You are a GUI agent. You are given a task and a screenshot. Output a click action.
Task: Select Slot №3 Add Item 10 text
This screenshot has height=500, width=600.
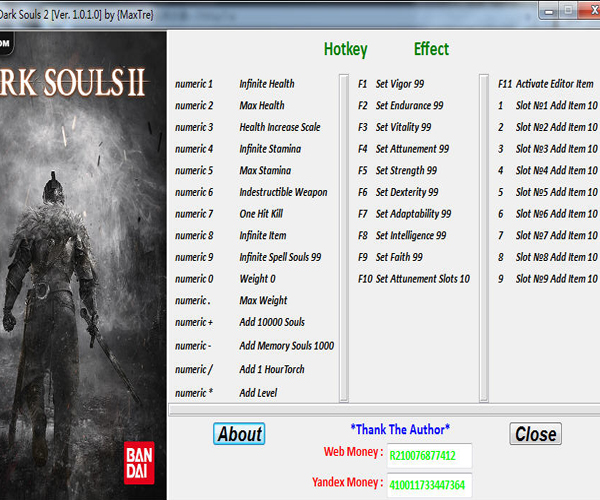(557, 149)
